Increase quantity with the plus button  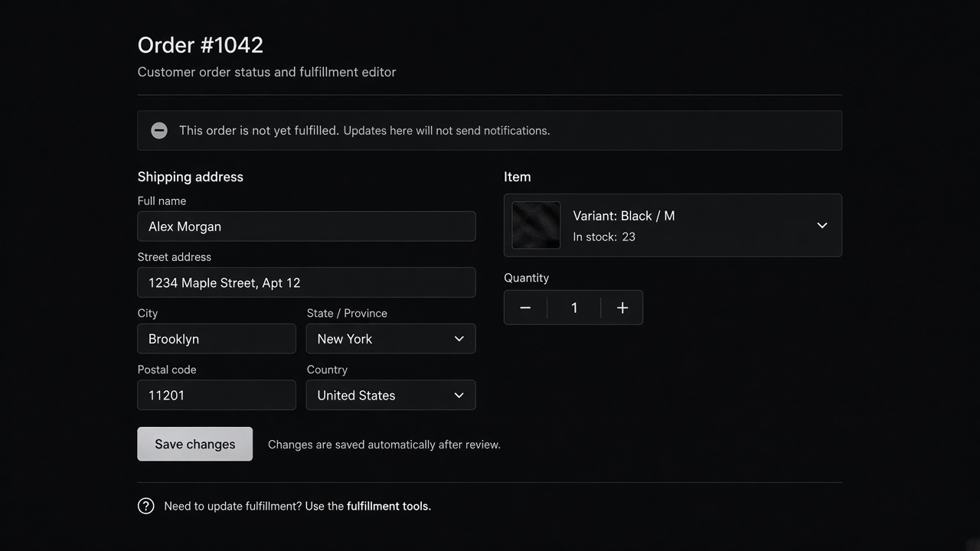(622, 308)
